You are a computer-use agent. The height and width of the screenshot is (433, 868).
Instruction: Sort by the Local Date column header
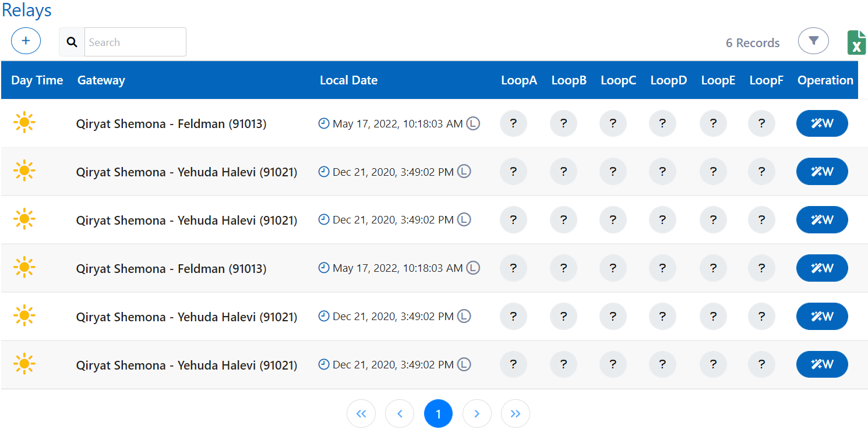[x=348, y=80]
